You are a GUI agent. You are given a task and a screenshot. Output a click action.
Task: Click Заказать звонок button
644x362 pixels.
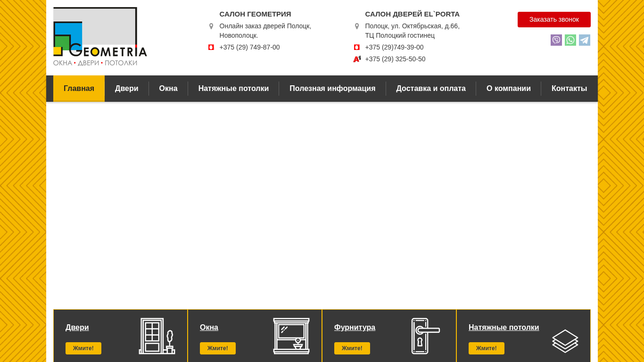[554, 19]
